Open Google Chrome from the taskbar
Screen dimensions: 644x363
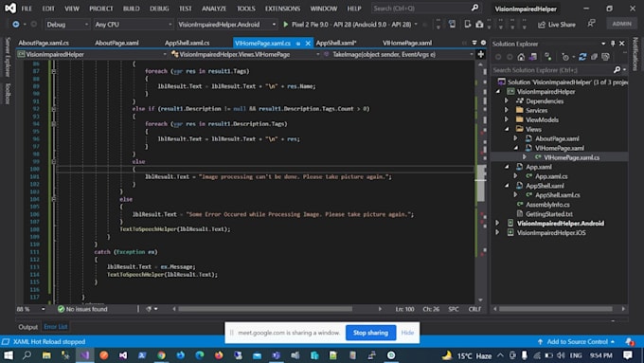[161, 355]
